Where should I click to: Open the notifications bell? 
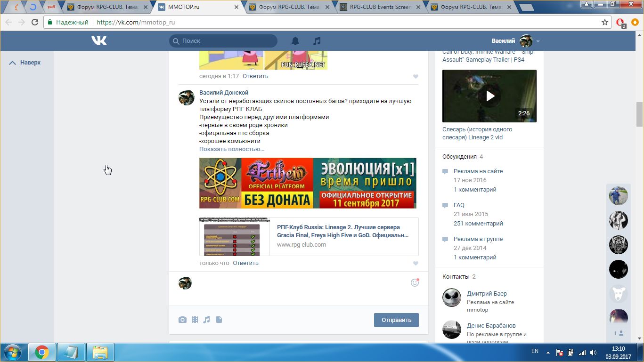295,41
